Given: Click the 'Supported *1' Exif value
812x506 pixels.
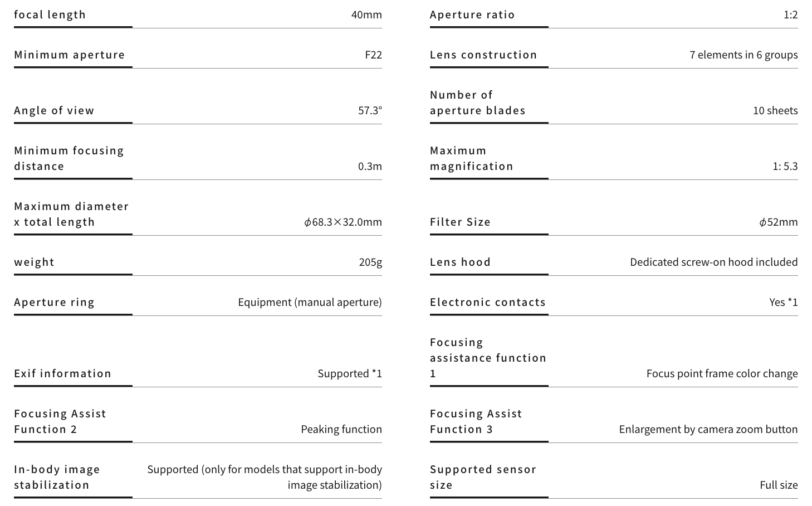Looking at the screenshot, I should click(x=350, y=374).
